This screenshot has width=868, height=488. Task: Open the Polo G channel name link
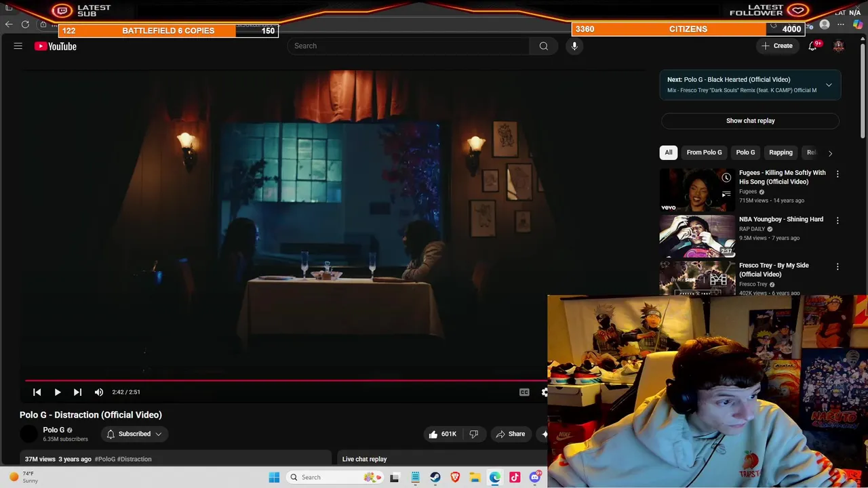tap(54, 430)
